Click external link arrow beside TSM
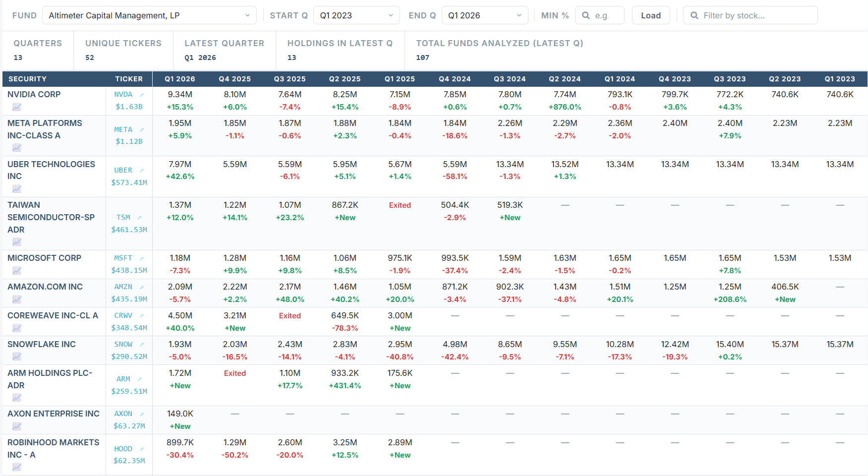This screenshot has height=476, width=868. tap(140, 217)
